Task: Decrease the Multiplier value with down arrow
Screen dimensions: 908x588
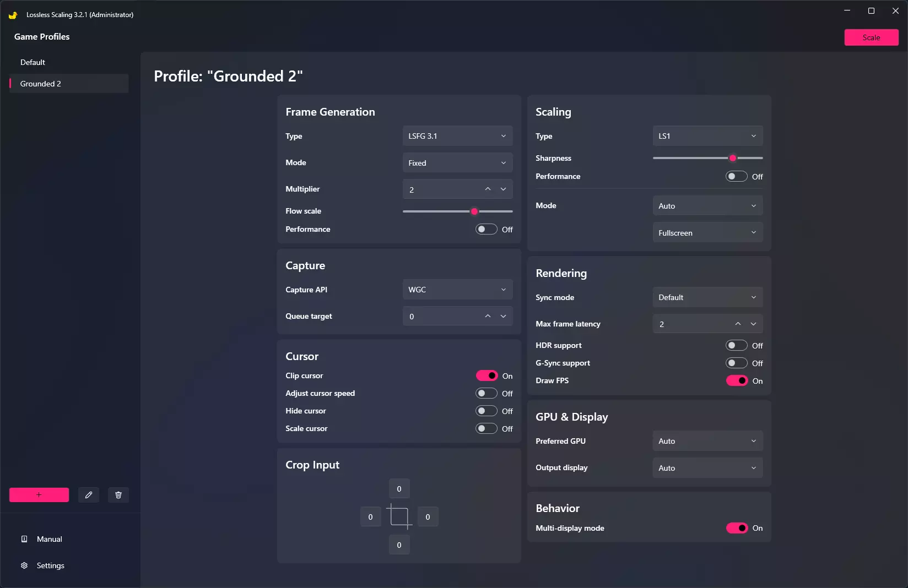Action: (x=503, y=189)
